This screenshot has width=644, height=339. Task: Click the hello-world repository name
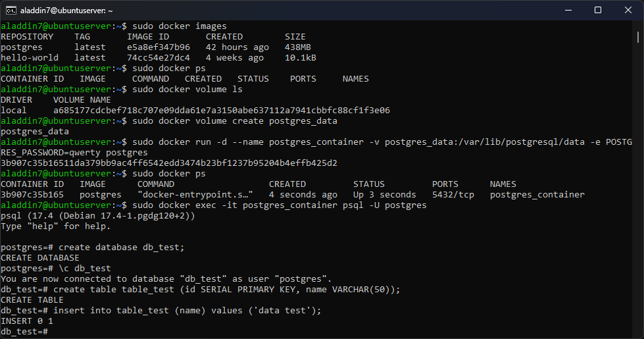coord(30,57)
